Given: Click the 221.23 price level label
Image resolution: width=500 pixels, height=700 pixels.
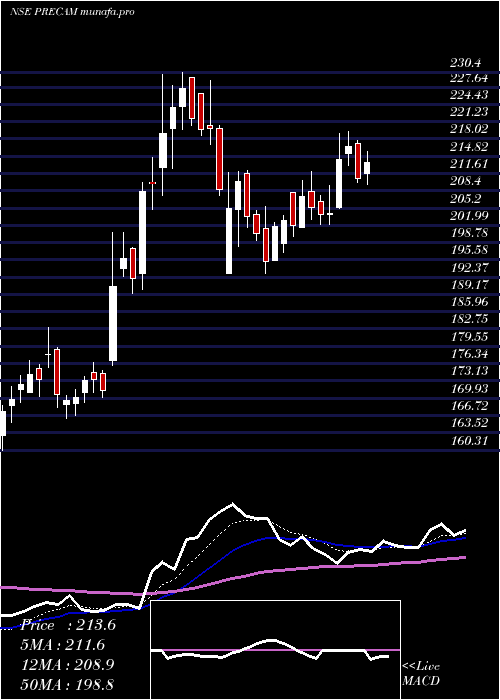Looking at the screenshot, I should tap(470, 112).
